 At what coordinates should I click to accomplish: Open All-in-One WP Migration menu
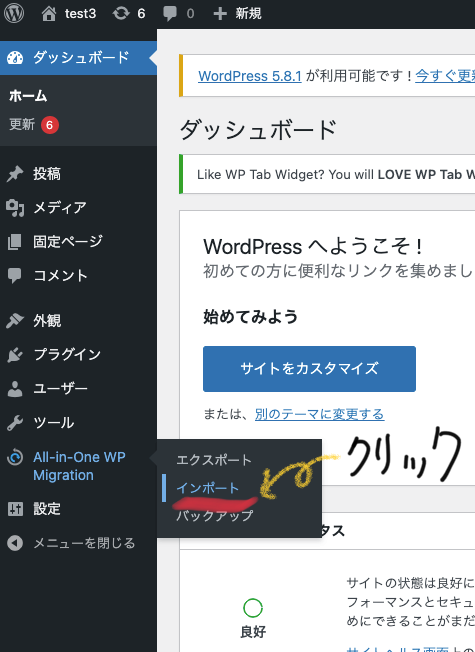(x=78, y=466)
